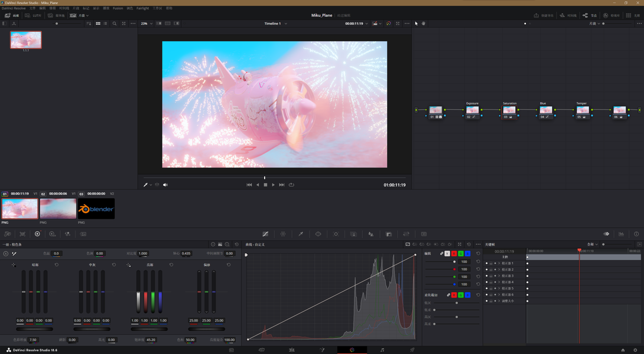This screenshot has width=644, height=354.
Task: Open the 特效库 effects library button
Action: coord(612,15)
